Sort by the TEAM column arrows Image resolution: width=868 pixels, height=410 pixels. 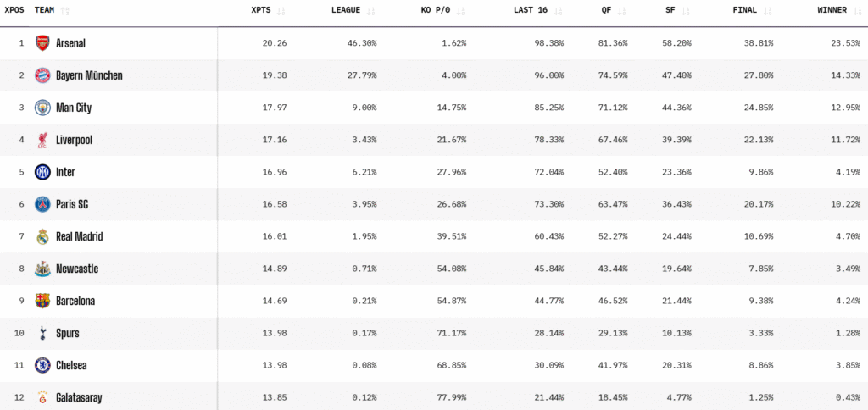pos(65,11)
